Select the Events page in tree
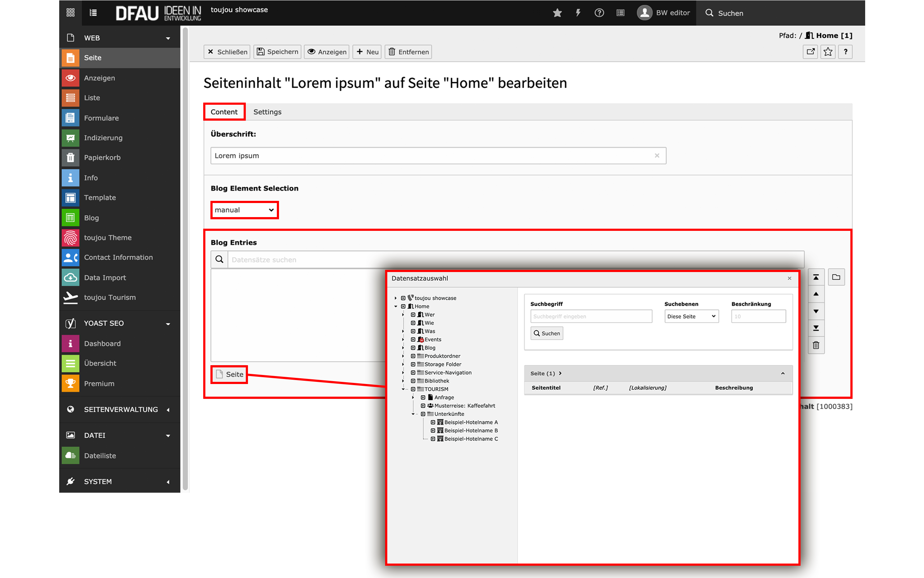Viewport: 924px width, 578px height. click(x=433, y=340)
